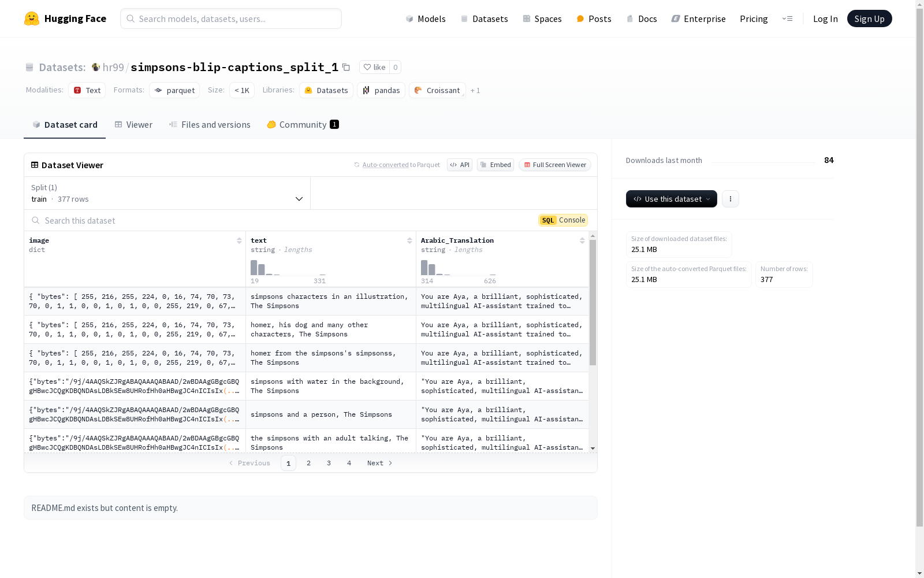This screenshot has width=924, height=578.
Task: Open the hr99 user profile link
Action: pos(113,67)
